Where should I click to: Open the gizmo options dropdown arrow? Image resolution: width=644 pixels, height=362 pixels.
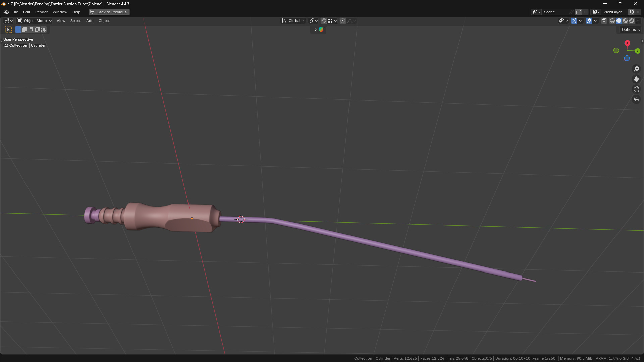580,21
